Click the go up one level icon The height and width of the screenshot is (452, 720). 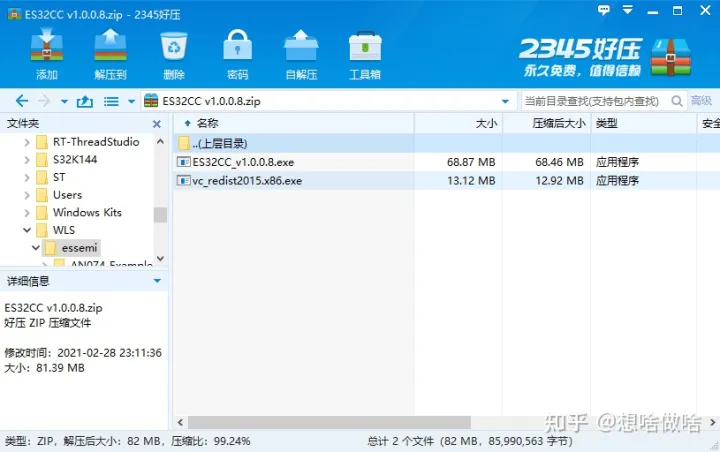tap(84, 101)
